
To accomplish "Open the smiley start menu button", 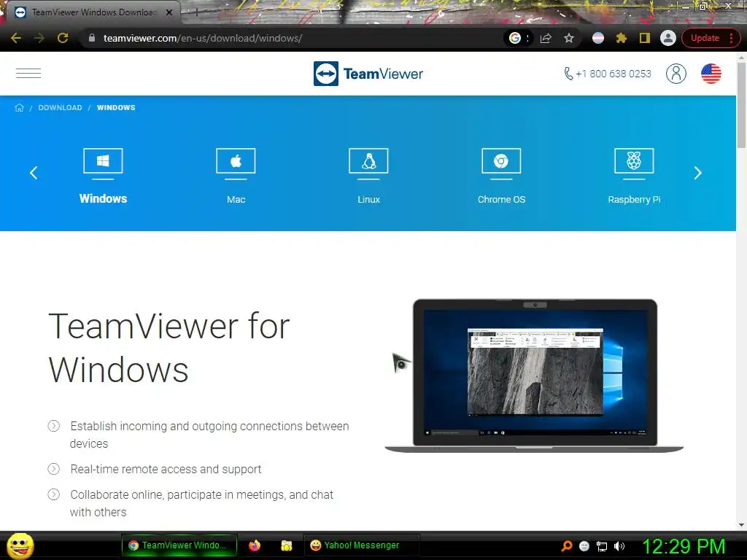I will (20, 545).
